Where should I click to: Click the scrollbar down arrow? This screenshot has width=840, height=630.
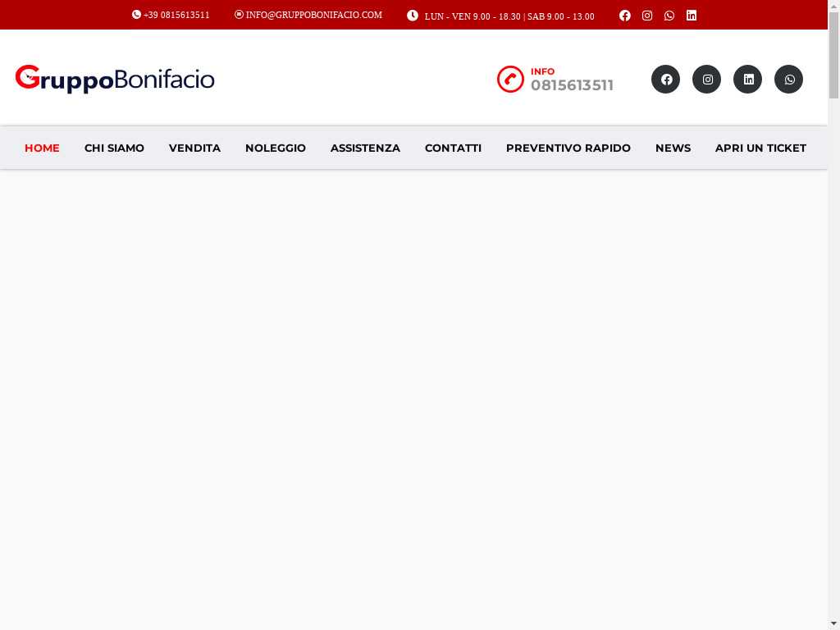tap(833, 623)
